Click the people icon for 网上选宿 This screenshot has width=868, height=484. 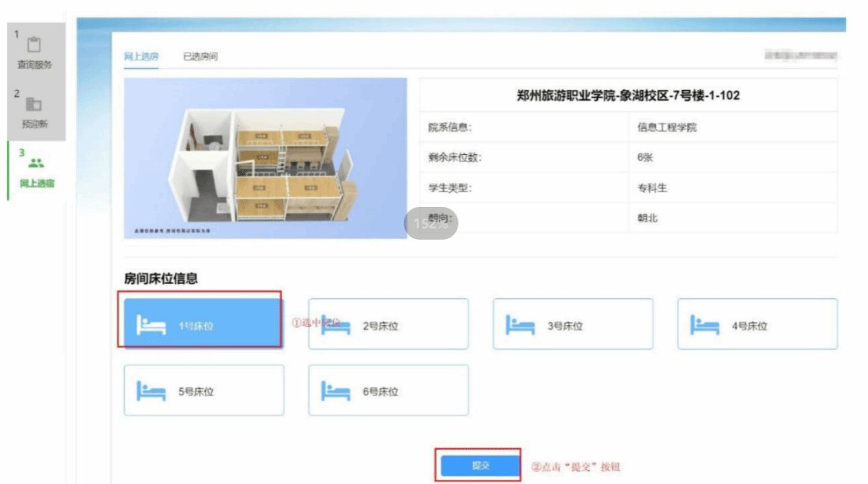point(36,163)
